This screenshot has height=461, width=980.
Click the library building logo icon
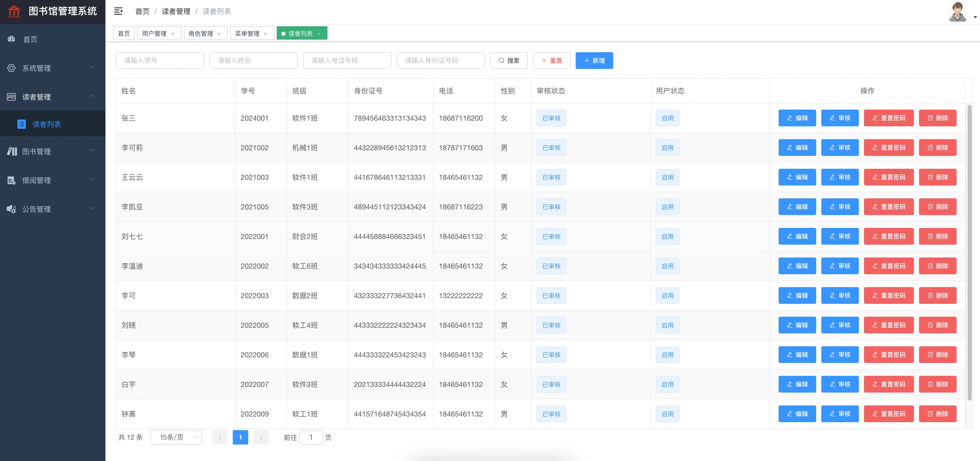tap(14, 11)
